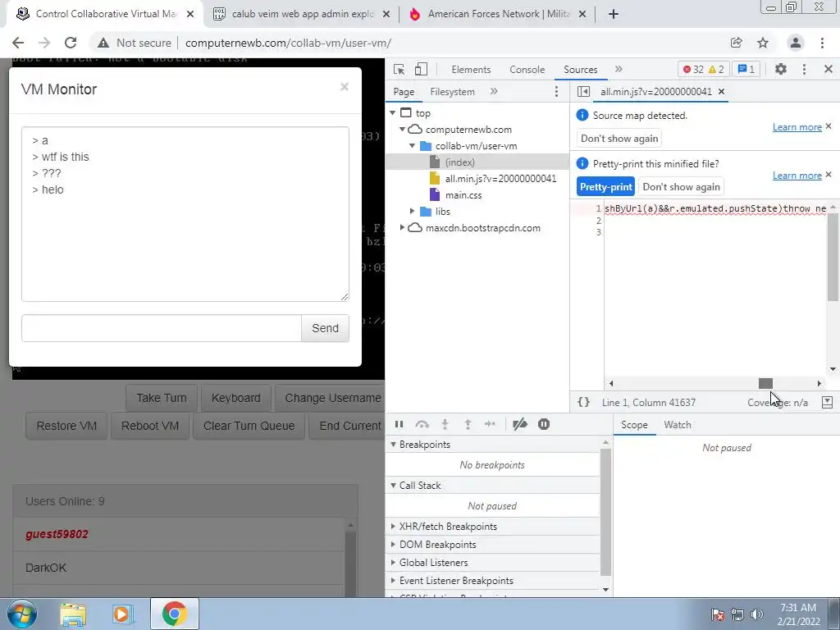Viewport: 840px width, 630px height.
Task: Open DevTools settings gear
Action: (x=781, y=69)
